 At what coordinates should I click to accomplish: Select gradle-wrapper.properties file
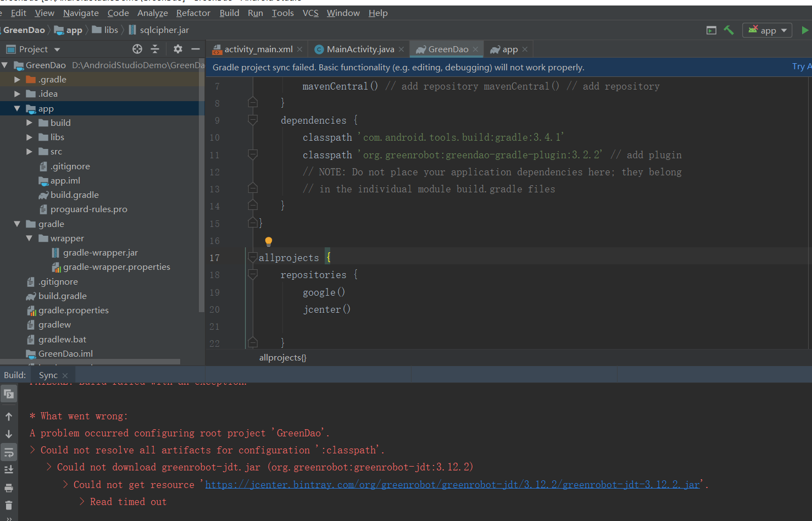[111, 267]
